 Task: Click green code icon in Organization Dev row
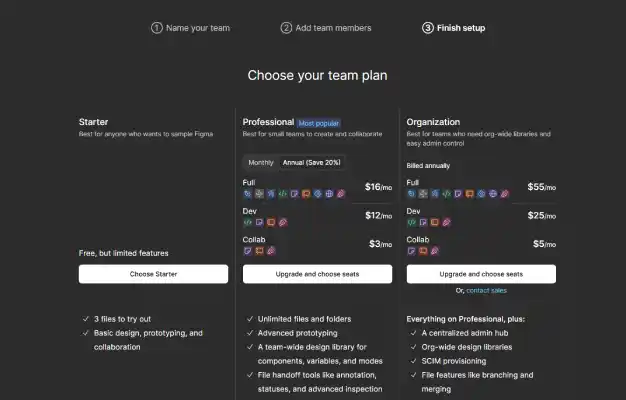point(412,222)
